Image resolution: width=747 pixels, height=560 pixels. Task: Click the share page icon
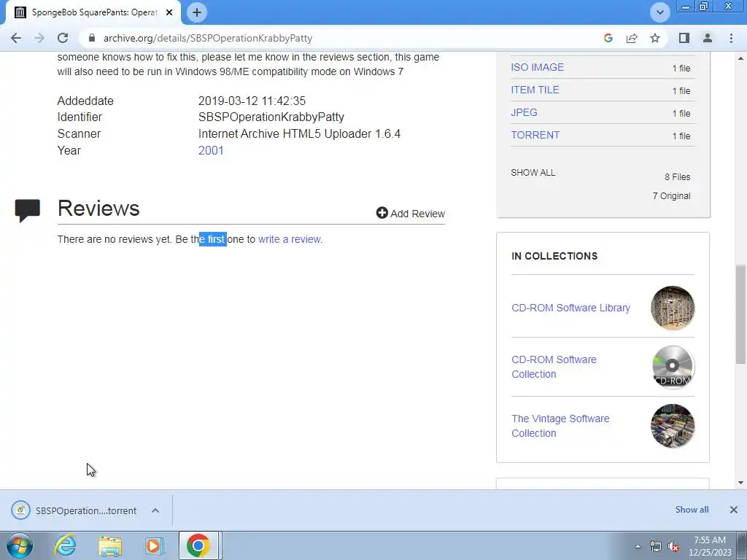pyautogui.click(x=632, y=38)
